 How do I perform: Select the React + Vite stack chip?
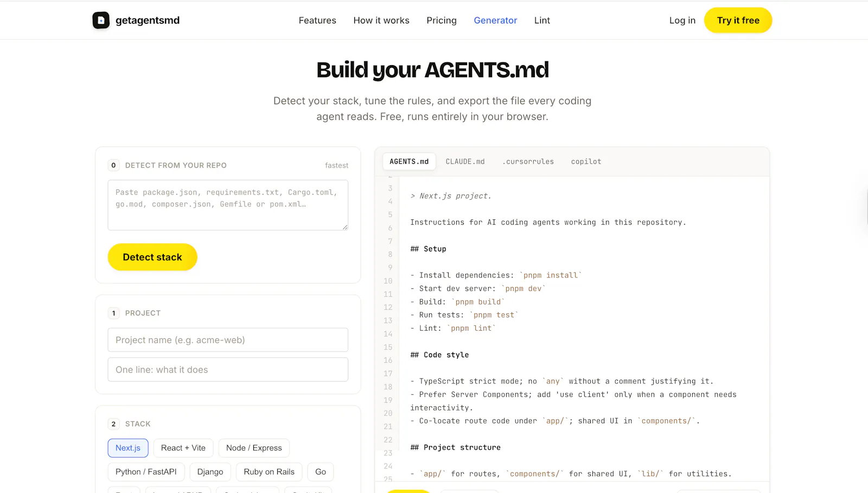tap(183, 448)
